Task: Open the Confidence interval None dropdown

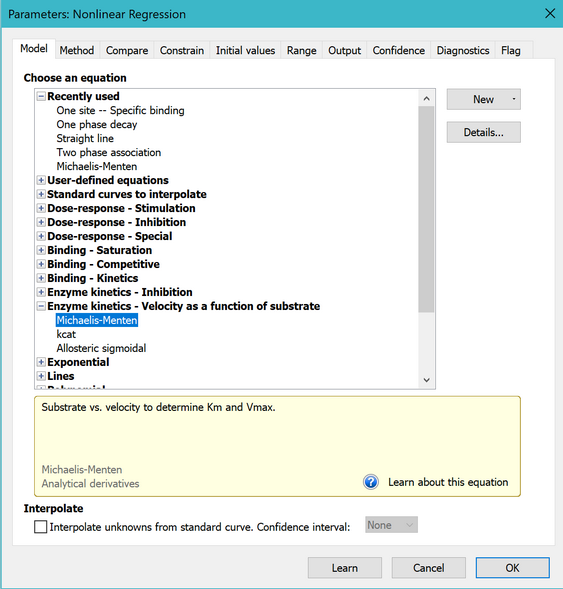Action: 391,525
